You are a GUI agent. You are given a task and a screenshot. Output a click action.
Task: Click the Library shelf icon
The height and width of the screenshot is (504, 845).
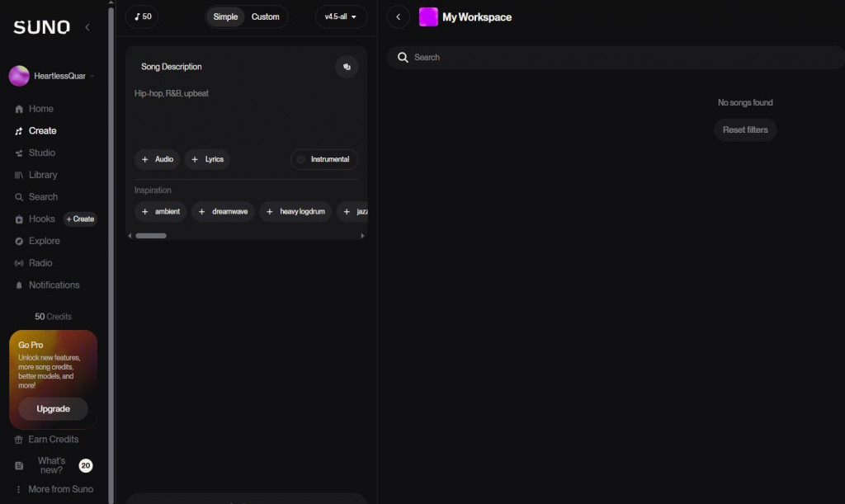[19, 176]
